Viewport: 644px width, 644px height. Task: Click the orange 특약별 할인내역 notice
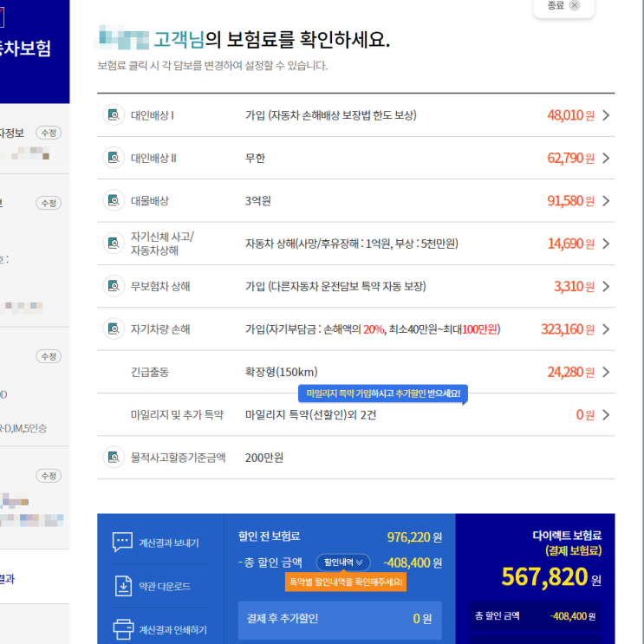click(x=346, y=582)
